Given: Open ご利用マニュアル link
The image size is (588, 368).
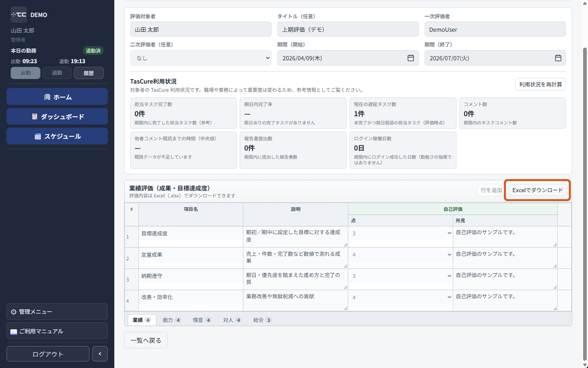Looking at the screenshot, I should pyautogui.click(x=57, y=331).
